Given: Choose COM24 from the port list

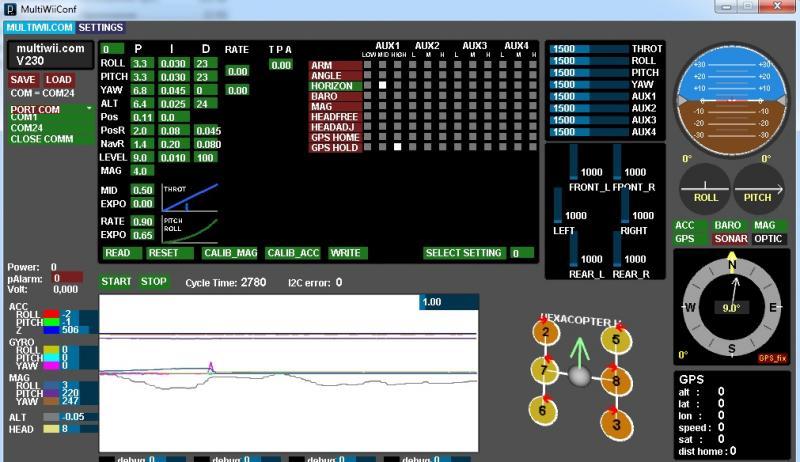Looking at the screenshot, I should pos(27,128).
